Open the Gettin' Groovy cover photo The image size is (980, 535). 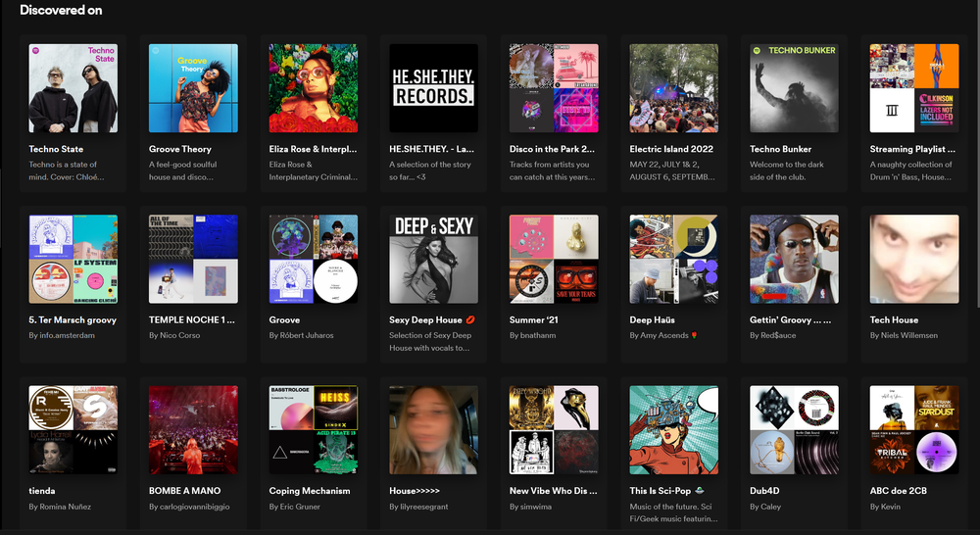795,260
